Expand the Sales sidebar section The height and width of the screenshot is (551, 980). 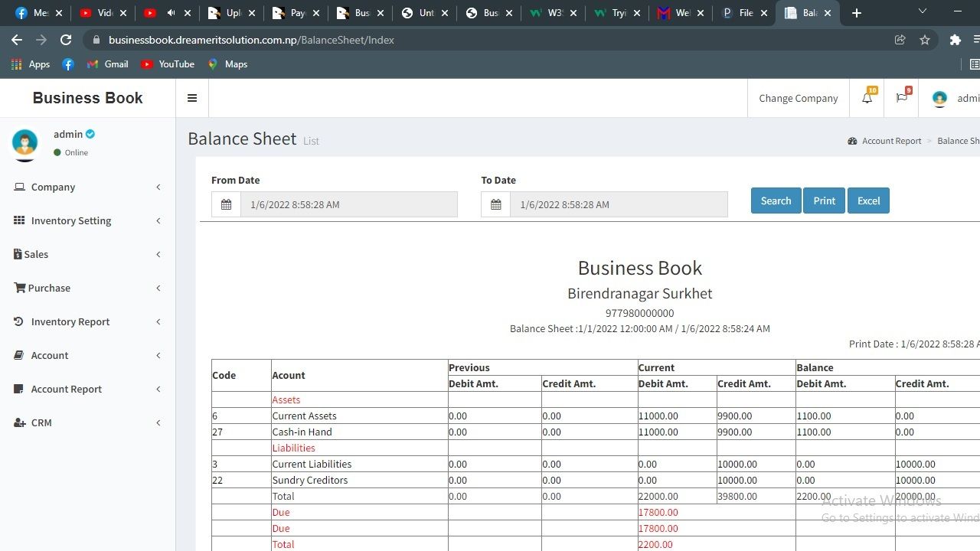[x=36, y=254]
